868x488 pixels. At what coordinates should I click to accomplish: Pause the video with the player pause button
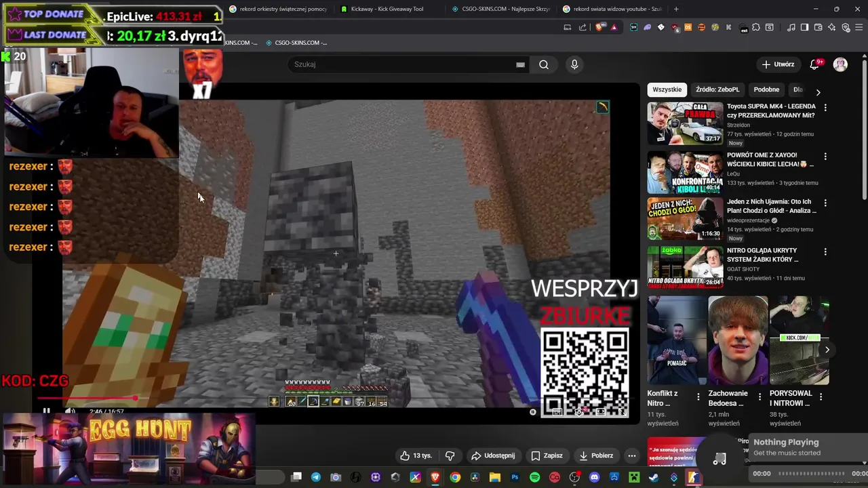[46, 411]
